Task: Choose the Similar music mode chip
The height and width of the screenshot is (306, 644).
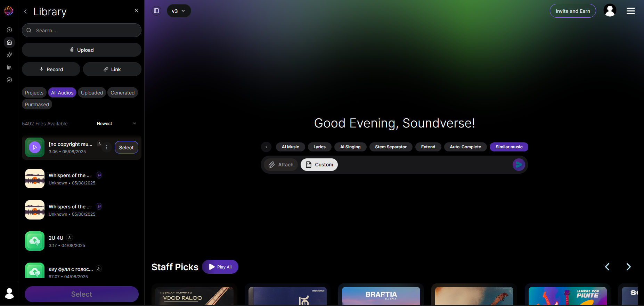Action: pyautogui.click(x=509, y=147)
